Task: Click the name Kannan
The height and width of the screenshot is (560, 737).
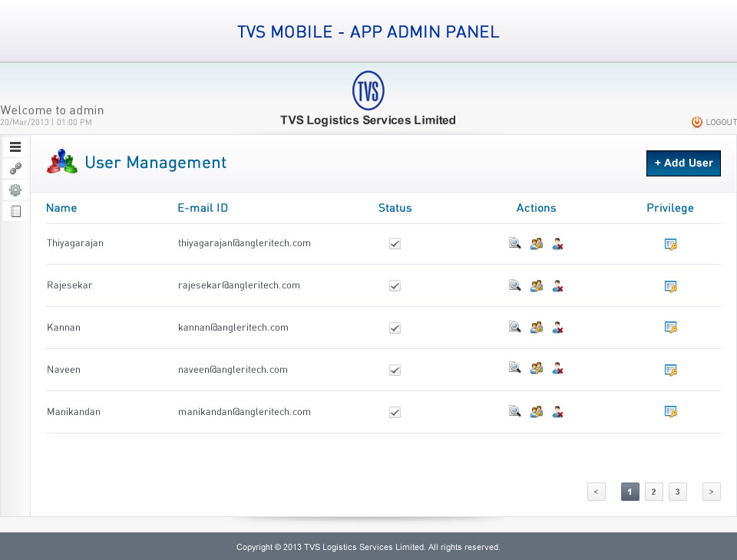Action: [x=64, y=328]
